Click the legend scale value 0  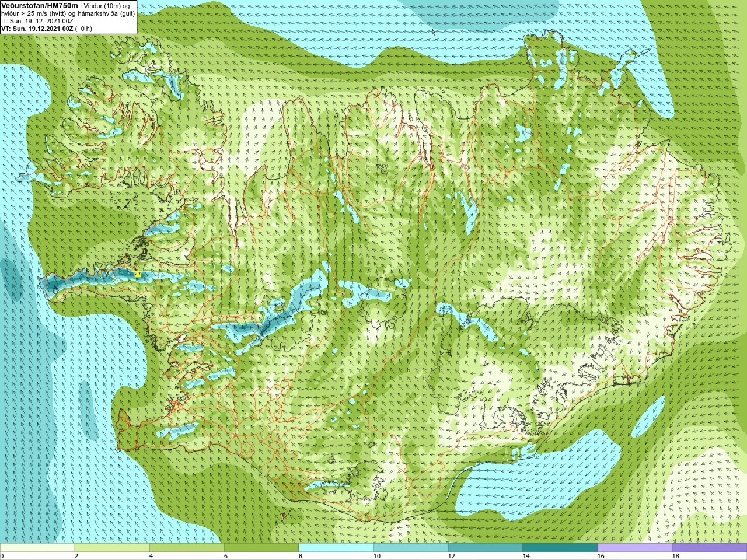click(x=2, y=556)
